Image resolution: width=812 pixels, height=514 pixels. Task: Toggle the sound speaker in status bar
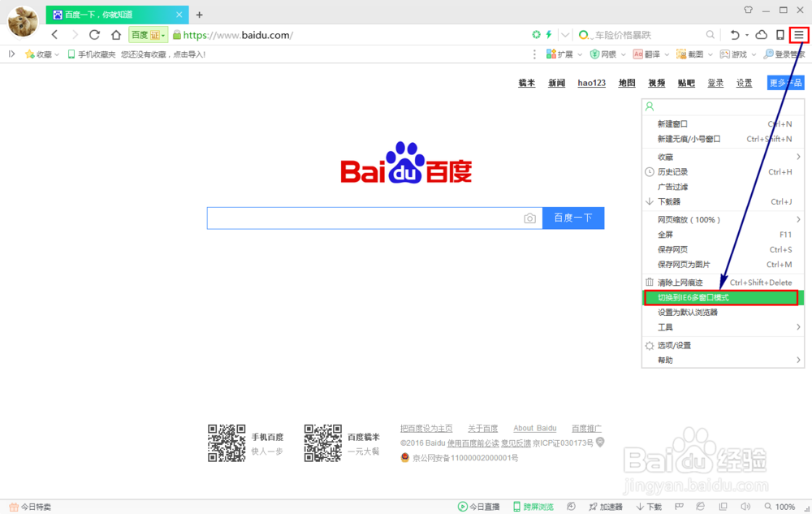[745, 506]
